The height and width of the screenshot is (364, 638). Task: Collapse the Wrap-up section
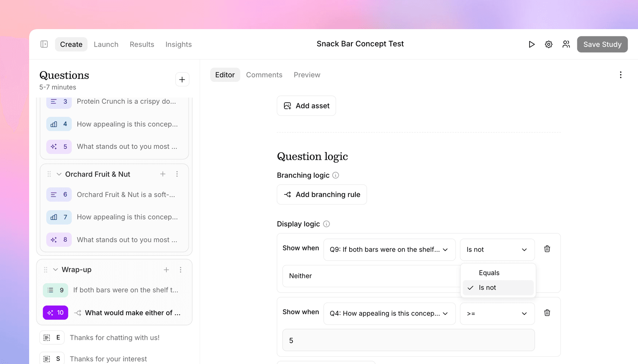pyautogui.click(x=55, y=270)
